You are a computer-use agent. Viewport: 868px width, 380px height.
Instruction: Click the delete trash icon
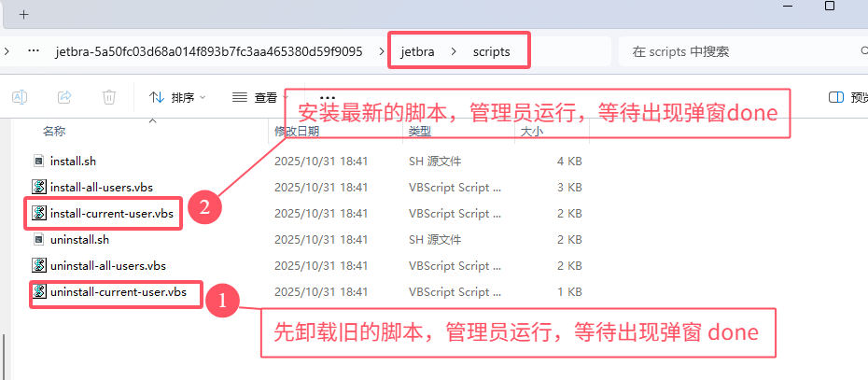point(109,97)
